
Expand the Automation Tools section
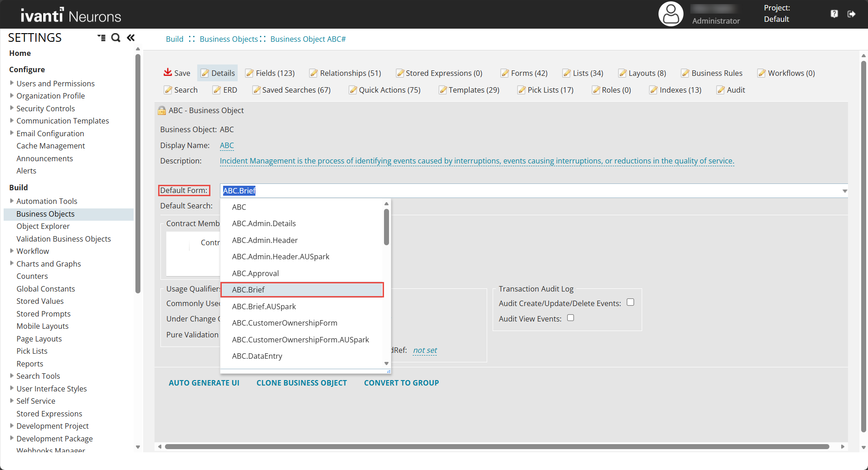pos(12,201)
